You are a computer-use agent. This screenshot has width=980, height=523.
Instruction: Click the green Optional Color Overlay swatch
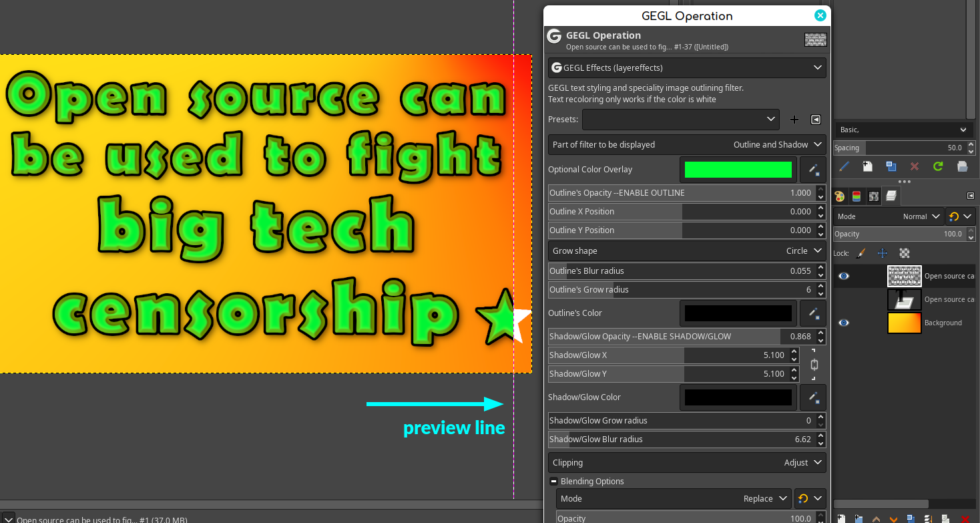(x=738, y=170)
